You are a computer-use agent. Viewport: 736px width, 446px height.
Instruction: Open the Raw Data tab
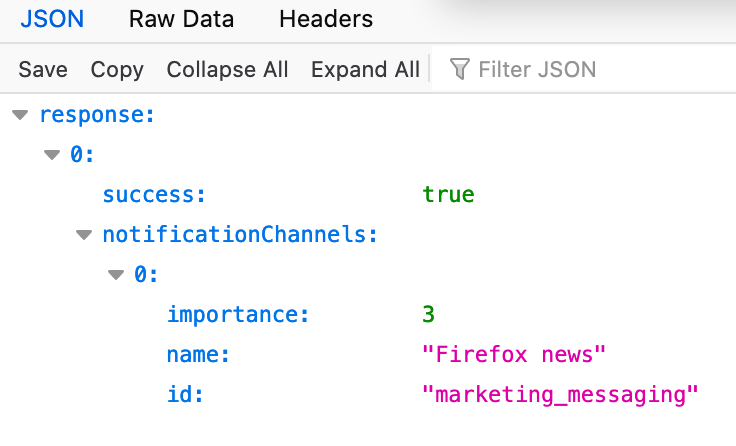(x=181, y=19)
